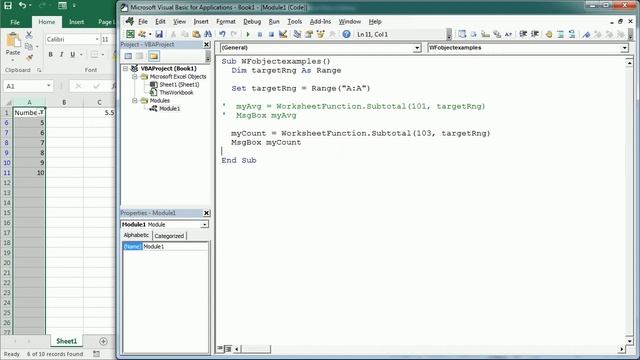Collapse the Modules folder node
Screen dimensions: 640x360
point(135,100)
